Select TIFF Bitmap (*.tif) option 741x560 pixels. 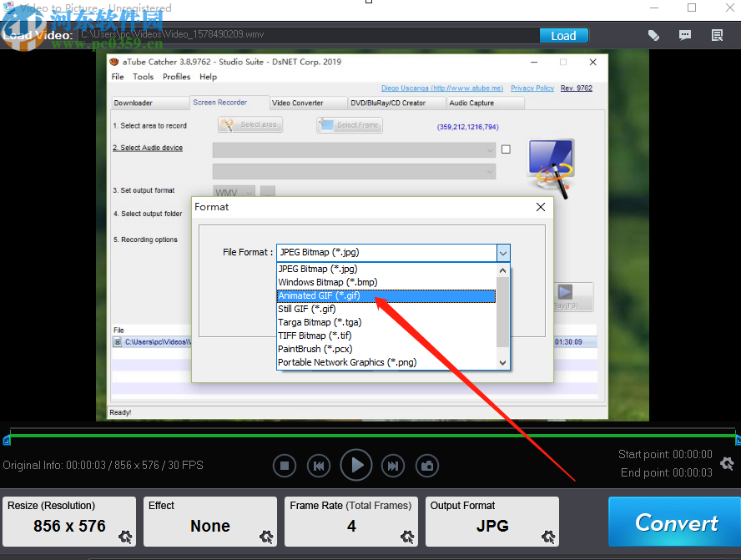click(386, 335)
